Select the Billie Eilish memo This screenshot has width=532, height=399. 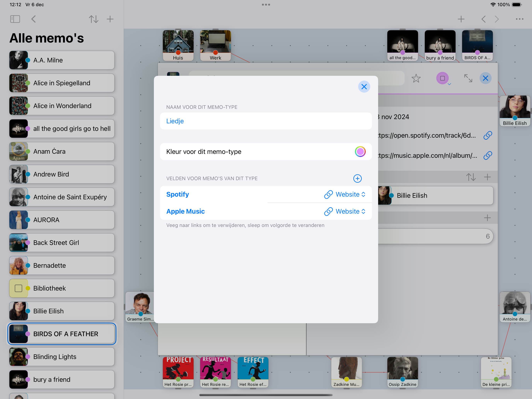coord(62,311)
